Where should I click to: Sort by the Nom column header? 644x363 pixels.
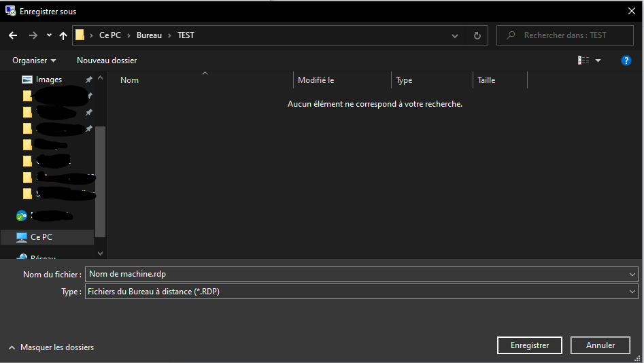coord(130,80)
